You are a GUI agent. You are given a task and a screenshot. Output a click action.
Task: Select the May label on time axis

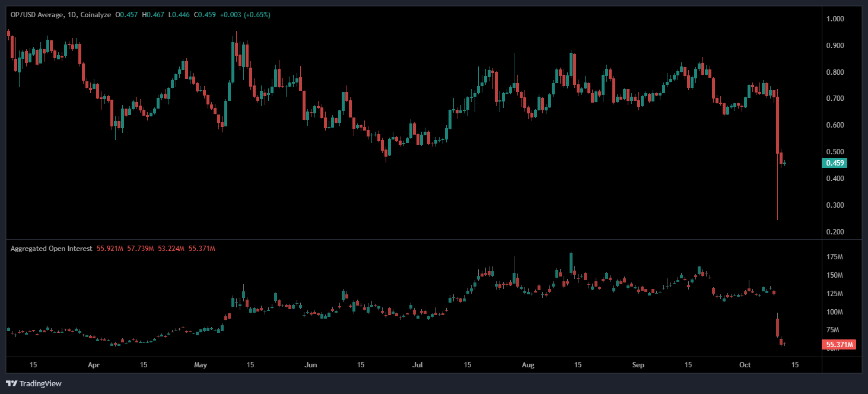(201, 364)
